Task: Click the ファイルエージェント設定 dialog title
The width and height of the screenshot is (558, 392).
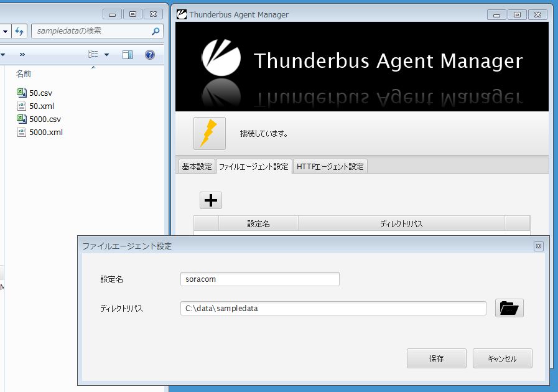Action: click(x=127, y=246)
